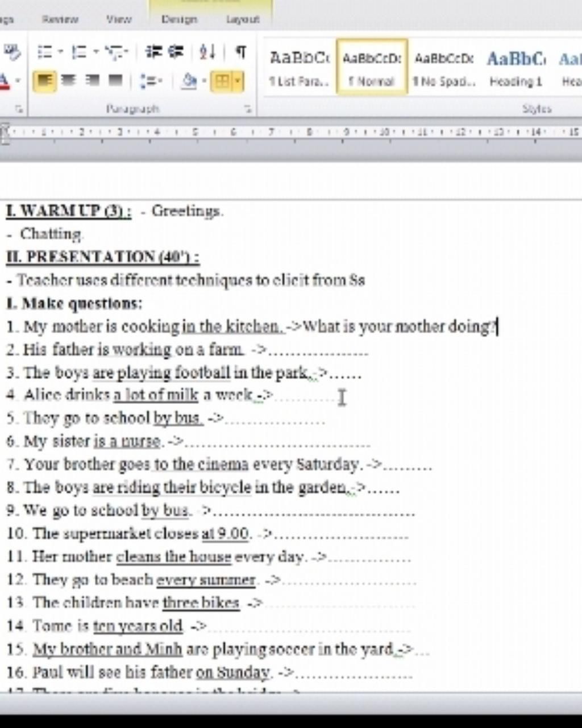582x728 pixels.
Task: Click 'II. PRESENTATION (40')' heading
Action: click(102, 257)
